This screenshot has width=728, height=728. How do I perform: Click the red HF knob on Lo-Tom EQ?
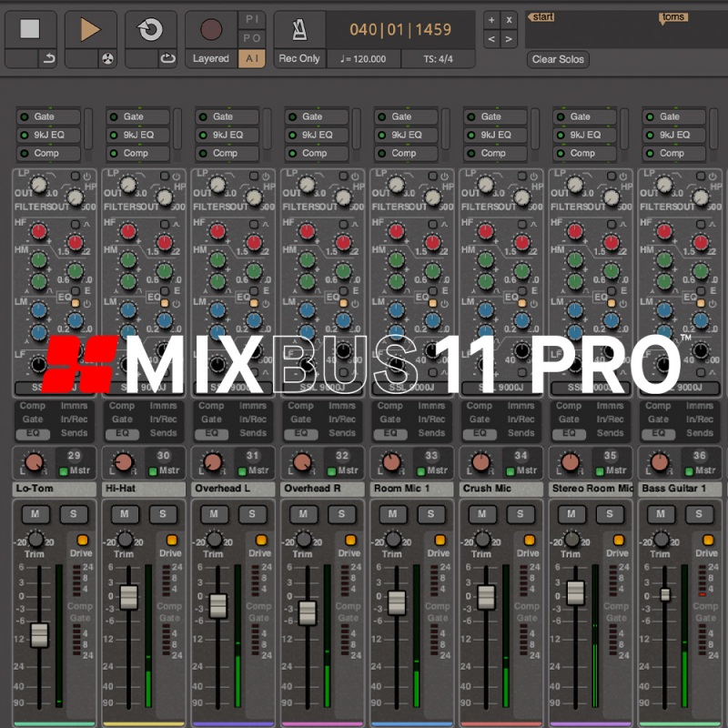point(39,231)
